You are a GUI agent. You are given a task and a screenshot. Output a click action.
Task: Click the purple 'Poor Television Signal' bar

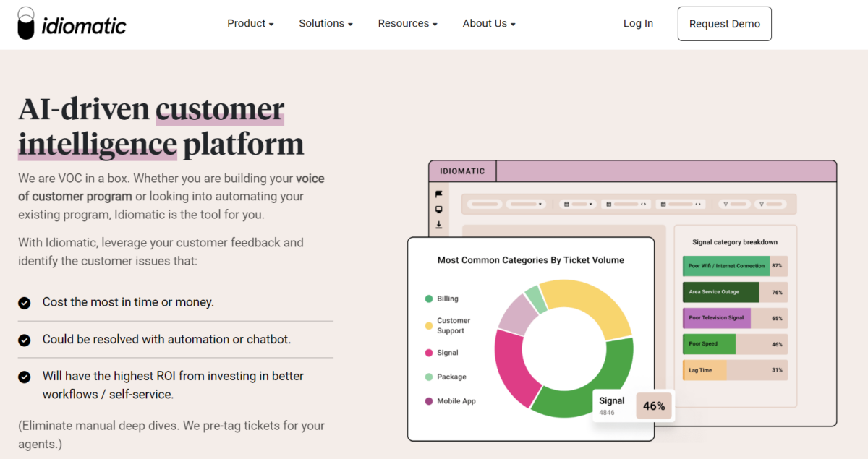click(x=716, y=318)
